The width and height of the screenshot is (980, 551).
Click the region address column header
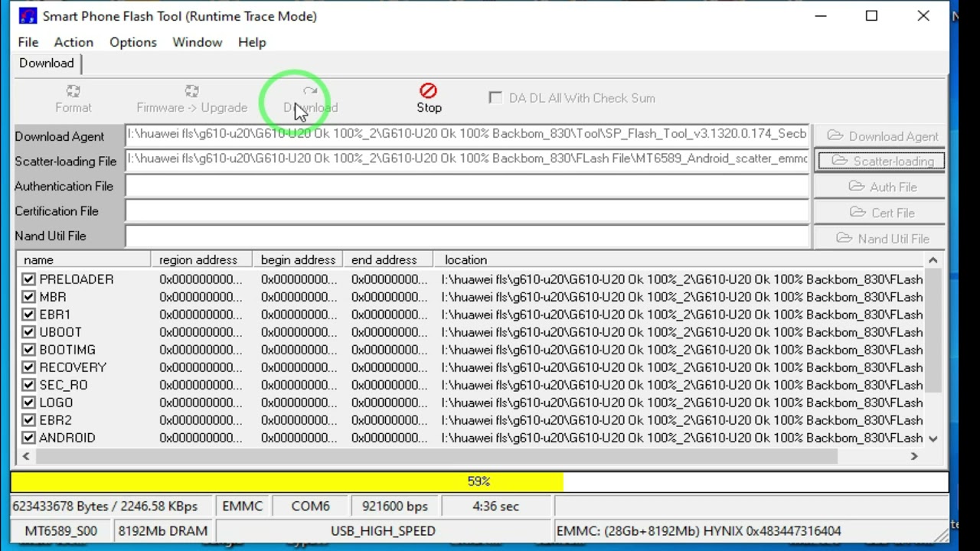click(201, 260)
